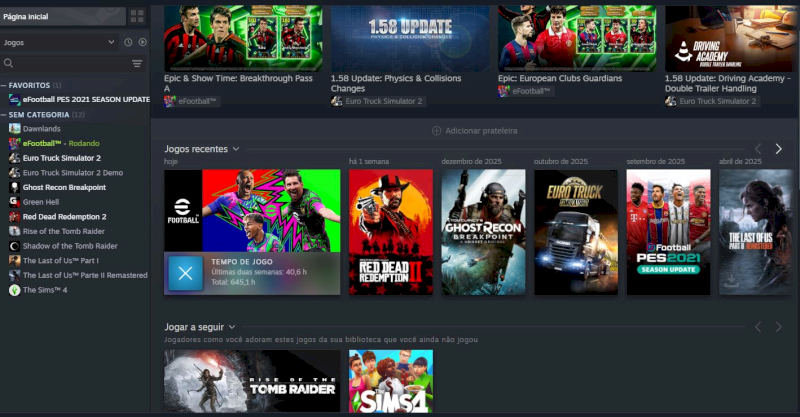Viewport: 800px width, 417px height.
Task: Open Euro Truck Simulator 2 tag under Driving Academy
Action: (712, 101)
